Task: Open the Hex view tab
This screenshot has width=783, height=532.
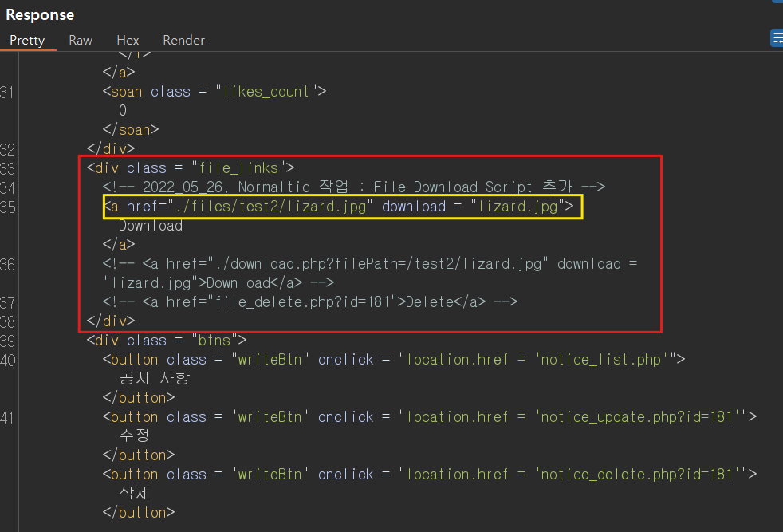Action: [x=128, y=40]
